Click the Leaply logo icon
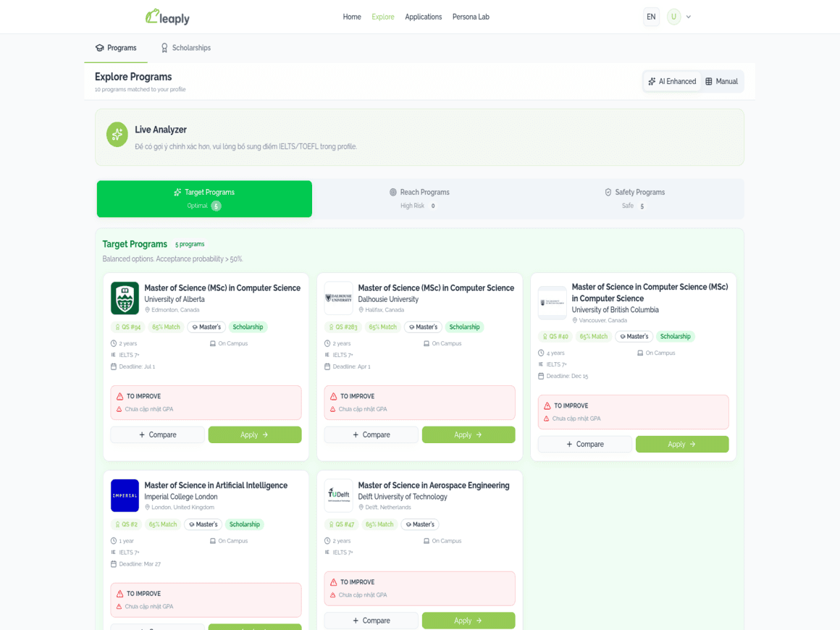840x630 pixels. (152, 16)
